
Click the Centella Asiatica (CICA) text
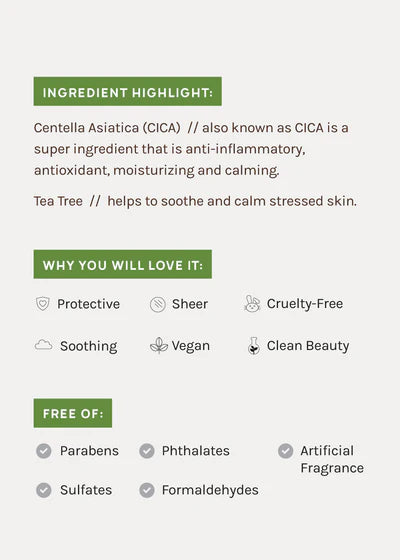[x=107, y=128]
